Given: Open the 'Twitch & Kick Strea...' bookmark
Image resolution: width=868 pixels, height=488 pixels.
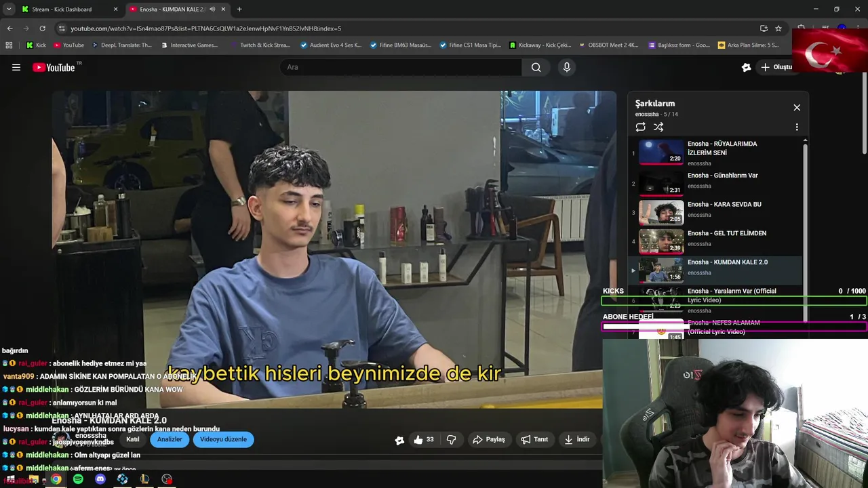Looking at the screenshot, I should [x=260, y=45].
